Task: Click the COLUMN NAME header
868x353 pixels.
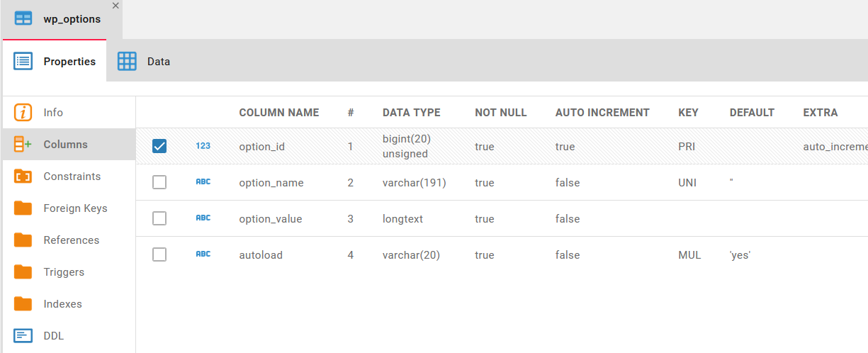Action: [x=279, y=113]
